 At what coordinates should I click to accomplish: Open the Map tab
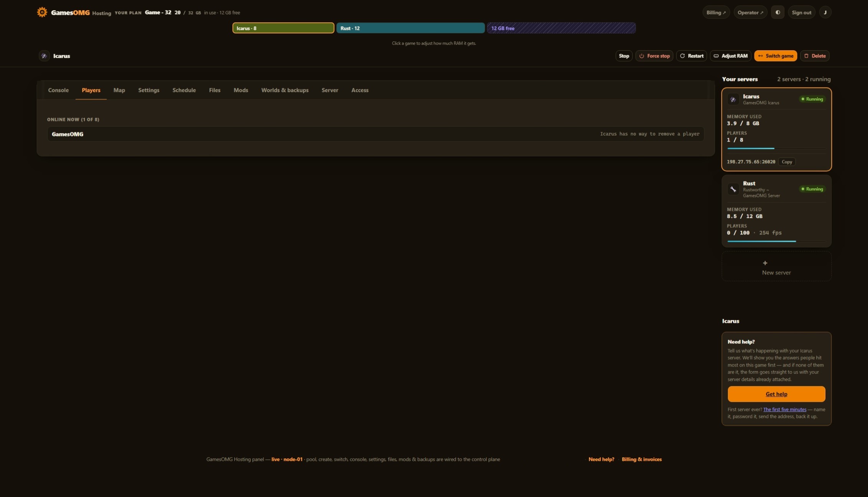(x=119, y=90)
